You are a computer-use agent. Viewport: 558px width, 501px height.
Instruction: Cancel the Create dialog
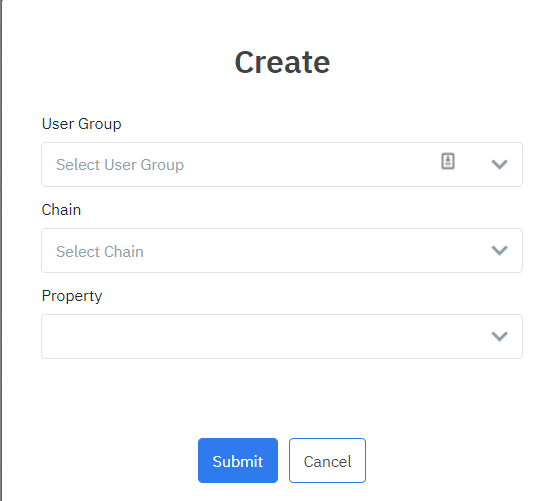[x=327, y=460]
